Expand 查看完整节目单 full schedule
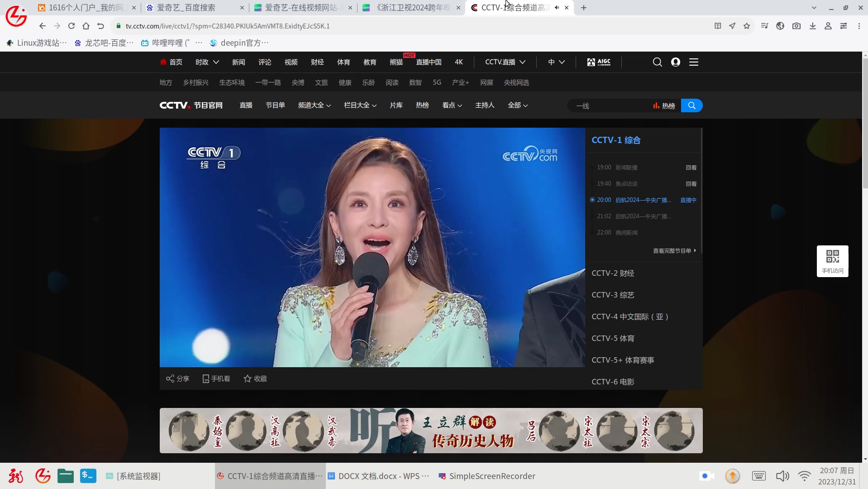The image size is (868, 489). pyautogui.click(x=674, y=251)
